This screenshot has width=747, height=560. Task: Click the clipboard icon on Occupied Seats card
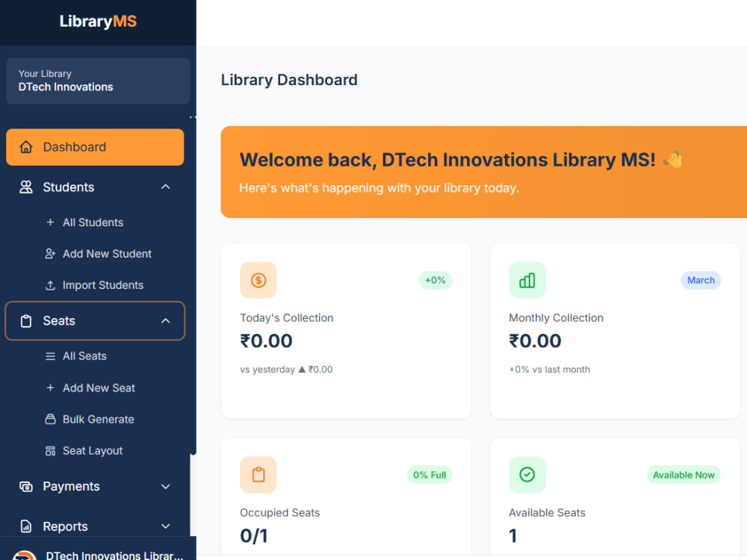(x=258, y=475)
